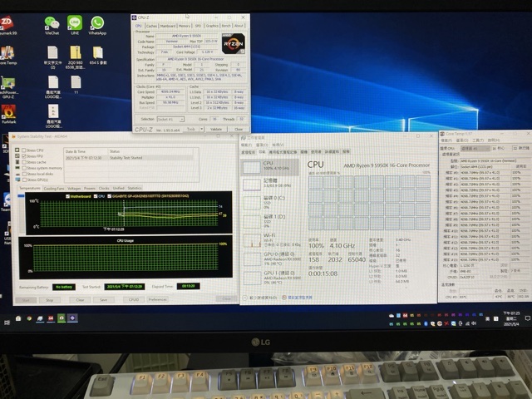Image resolution: width=532 pixels, height=399 pixels.
Task: Open the Statistics tab in AIDA64
Action: coord(135,189)
